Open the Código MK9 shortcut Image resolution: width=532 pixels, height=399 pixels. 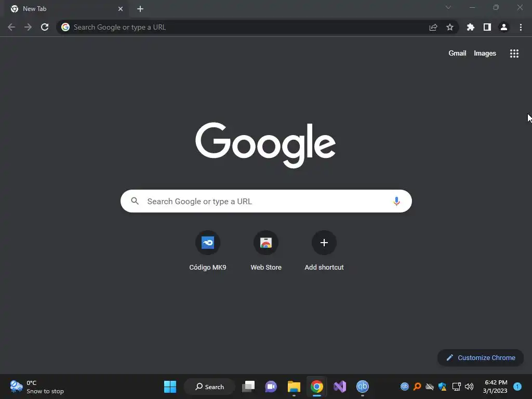(208, 251)
